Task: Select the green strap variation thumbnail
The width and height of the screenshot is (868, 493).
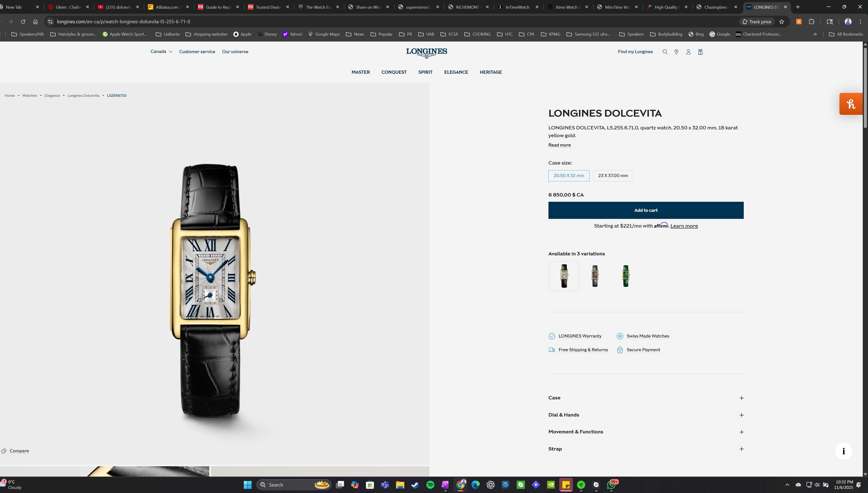Action: point(625,276)
